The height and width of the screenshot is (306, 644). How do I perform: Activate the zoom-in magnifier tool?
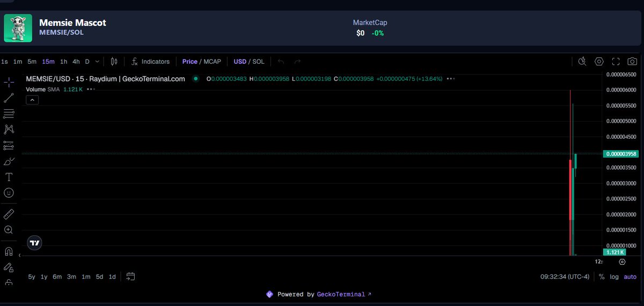[9, 230]
